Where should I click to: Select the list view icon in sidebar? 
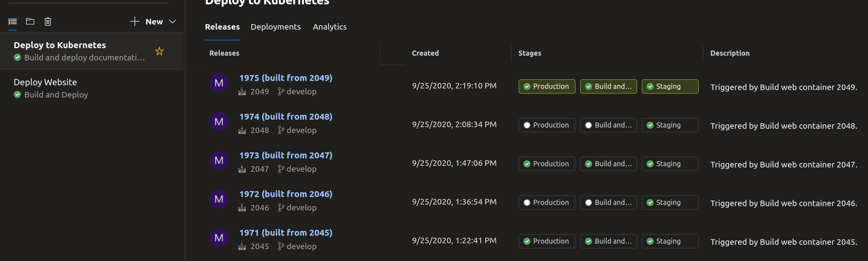point(13,21)
